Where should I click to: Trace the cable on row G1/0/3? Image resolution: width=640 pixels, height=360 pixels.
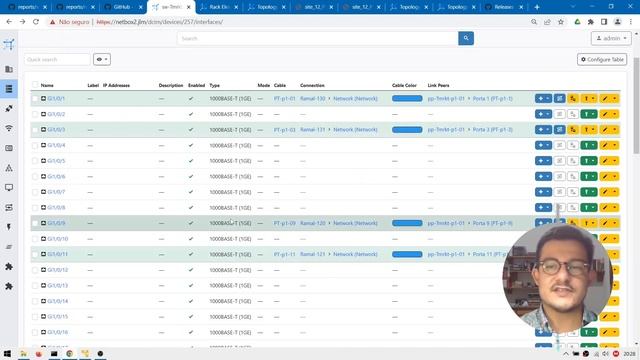[559, 130]
